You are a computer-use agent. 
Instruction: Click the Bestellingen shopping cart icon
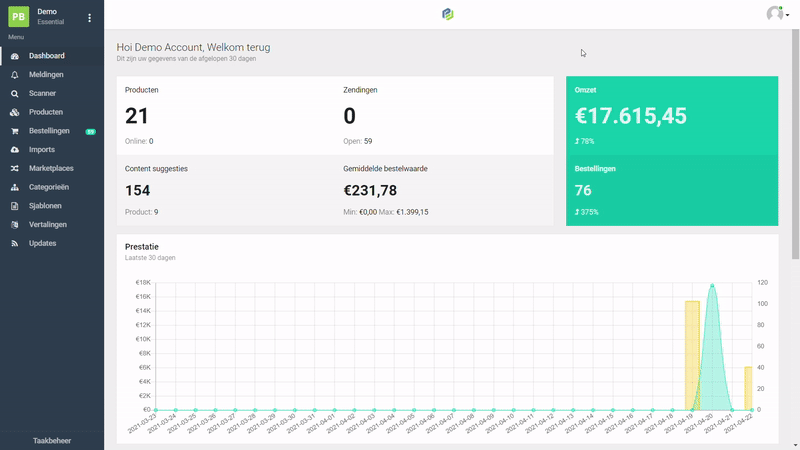point(15,131)
